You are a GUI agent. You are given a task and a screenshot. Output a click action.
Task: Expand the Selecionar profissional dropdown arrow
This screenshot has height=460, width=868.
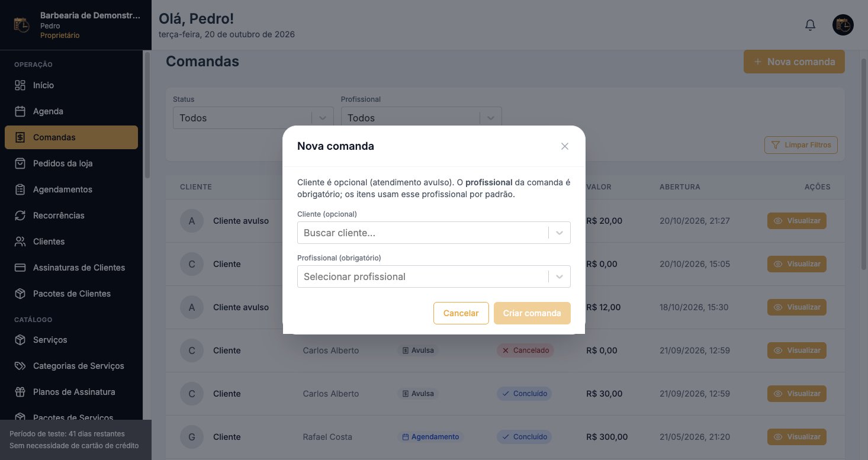point(560,276)
